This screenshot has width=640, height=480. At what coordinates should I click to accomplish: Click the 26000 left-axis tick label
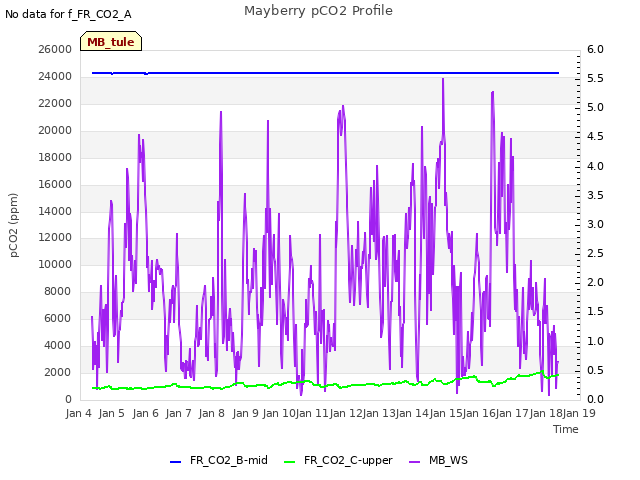pos(55,49)
